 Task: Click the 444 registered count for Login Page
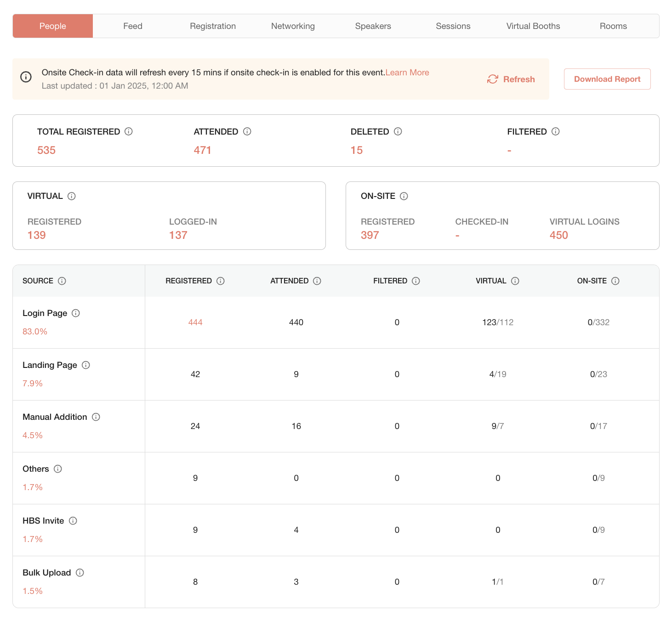(x=195, y=322)
